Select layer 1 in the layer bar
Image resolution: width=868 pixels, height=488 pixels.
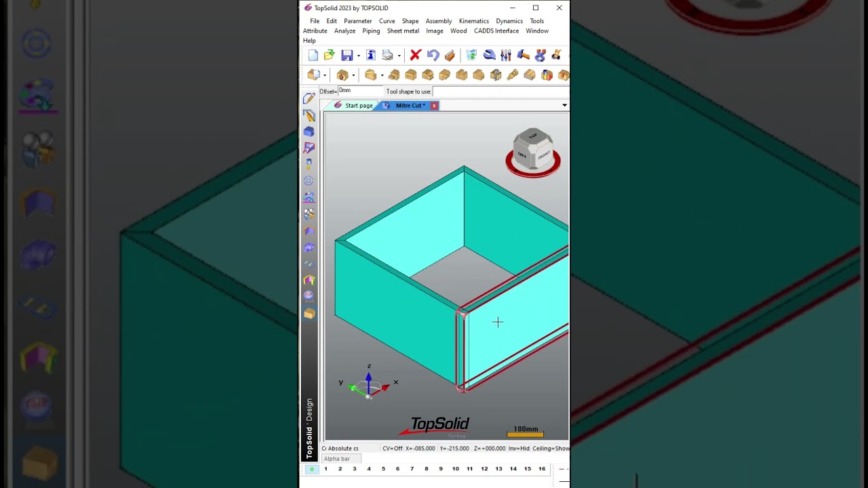point(325,469)
